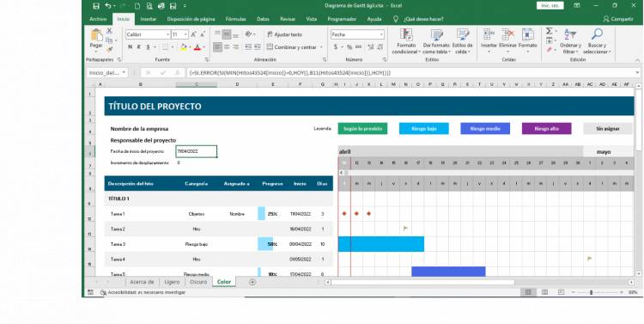Toggle left horizontal alignment
644x324 pixels.
click(x=218, y=47)
